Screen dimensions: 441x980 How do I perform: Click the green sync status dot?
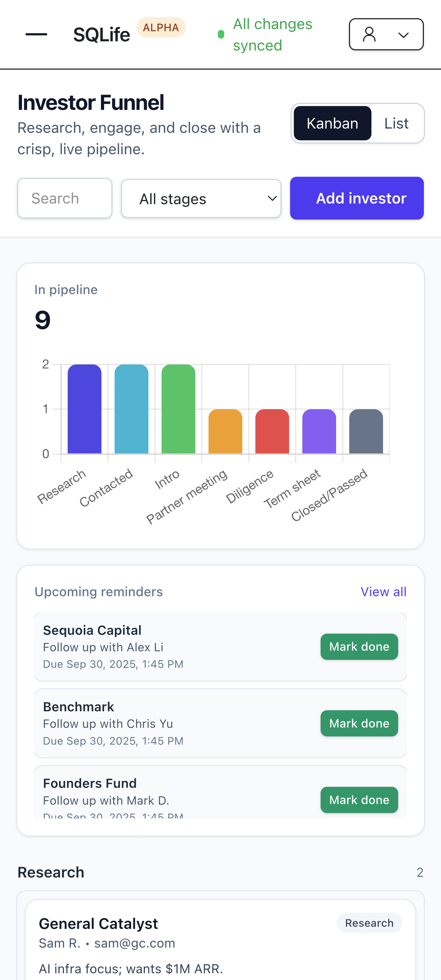click(221, 35)
